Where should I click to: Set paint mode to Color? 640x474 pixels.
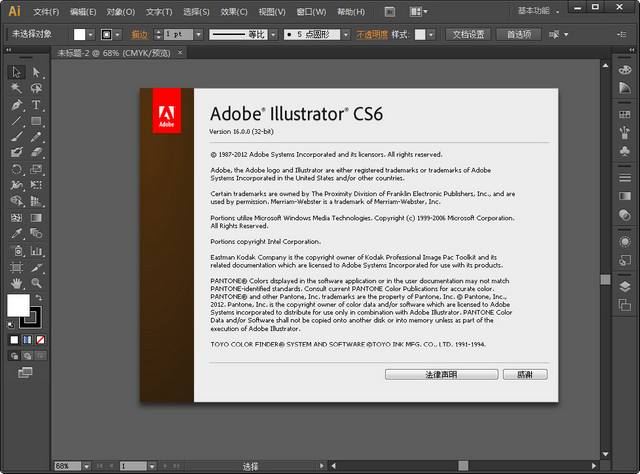14,340
